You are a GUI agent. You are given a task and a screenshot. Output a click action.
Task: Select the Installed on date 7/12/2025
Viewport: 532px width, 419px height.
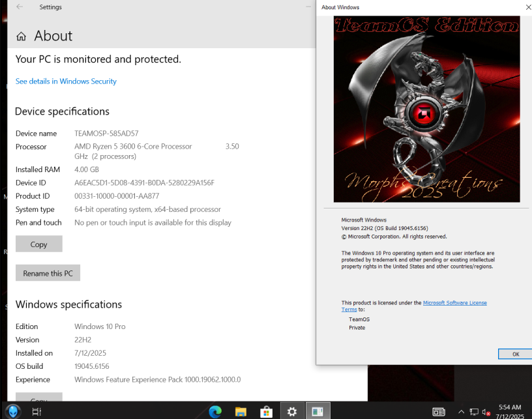(x=90, y=353)
